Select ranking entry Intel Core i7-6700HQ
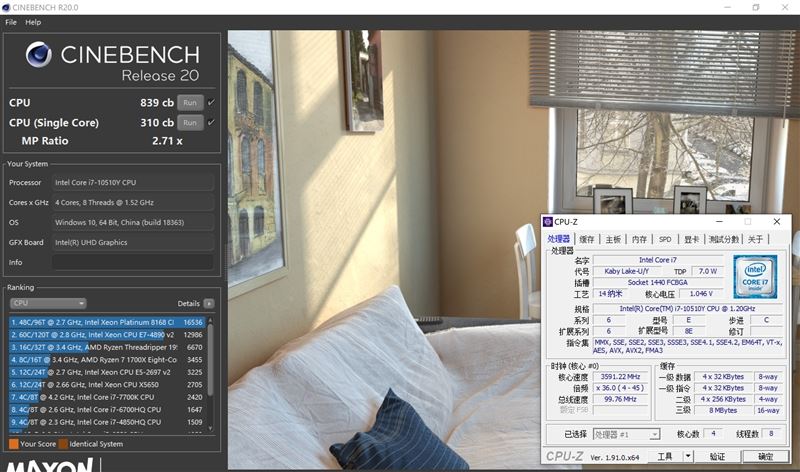The width and height of the screenshot is (800, 472). point(107,410)
